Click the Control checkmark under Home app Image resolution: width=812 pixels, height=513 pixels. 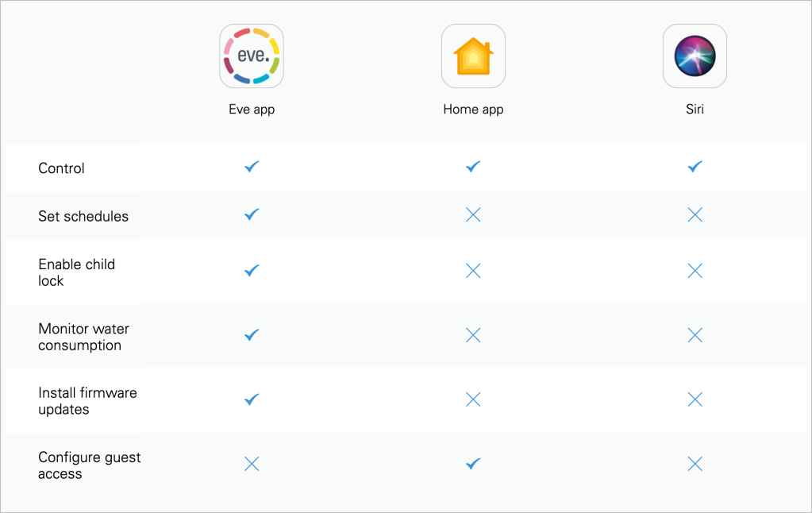click(x=473, y=167)
